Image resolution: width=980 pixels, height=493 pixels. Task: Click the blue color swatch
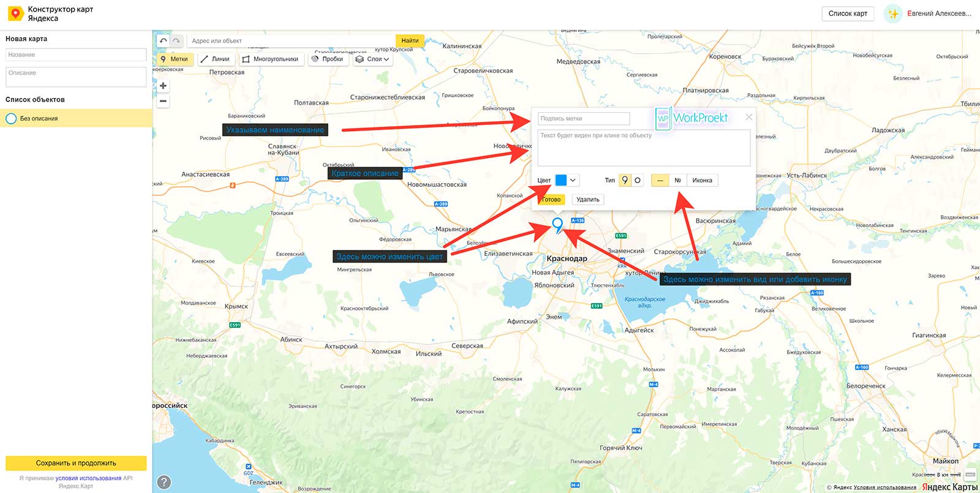pyautogui.click(x=561, y=180)
